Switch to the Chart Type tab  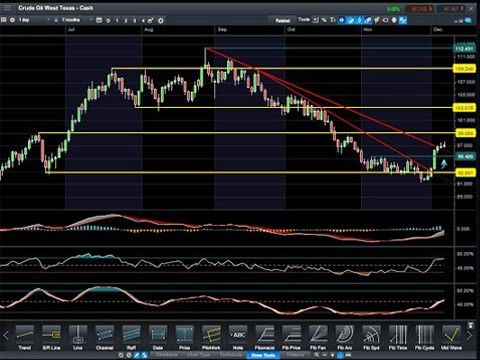coord(198,355)
